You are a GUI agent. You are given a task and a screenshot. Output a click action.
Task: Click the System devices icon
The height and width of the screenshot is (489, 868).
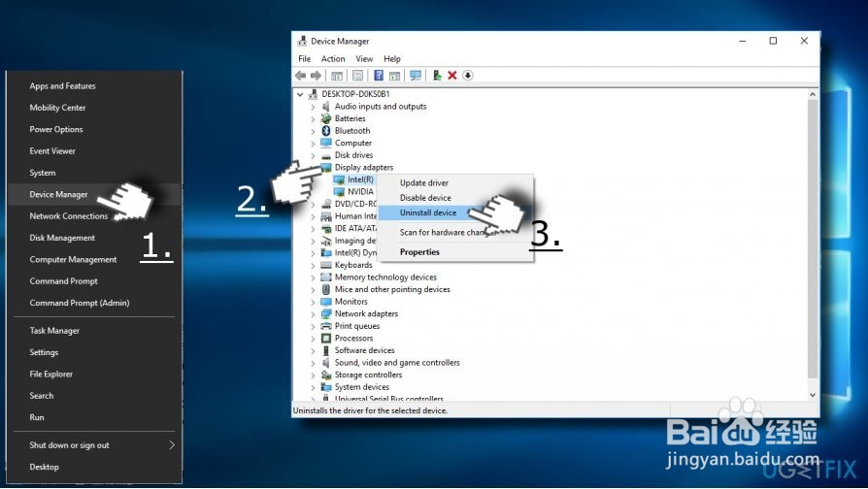(x=326, y=387)
